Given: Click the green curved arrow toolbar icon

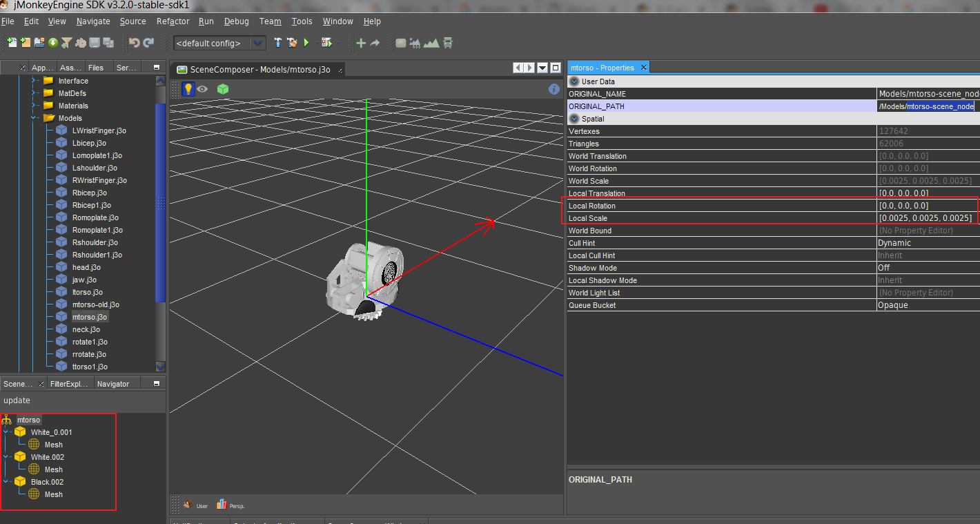Looking at the screenshot, I should pos(375,43).
